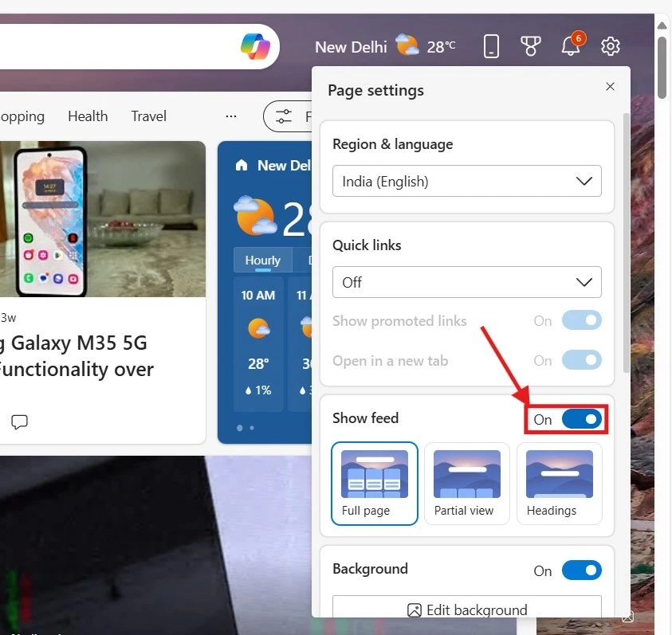Viewport: 672px width, 635px height.
Task: Open the Health topic tab
Action: 88,116
